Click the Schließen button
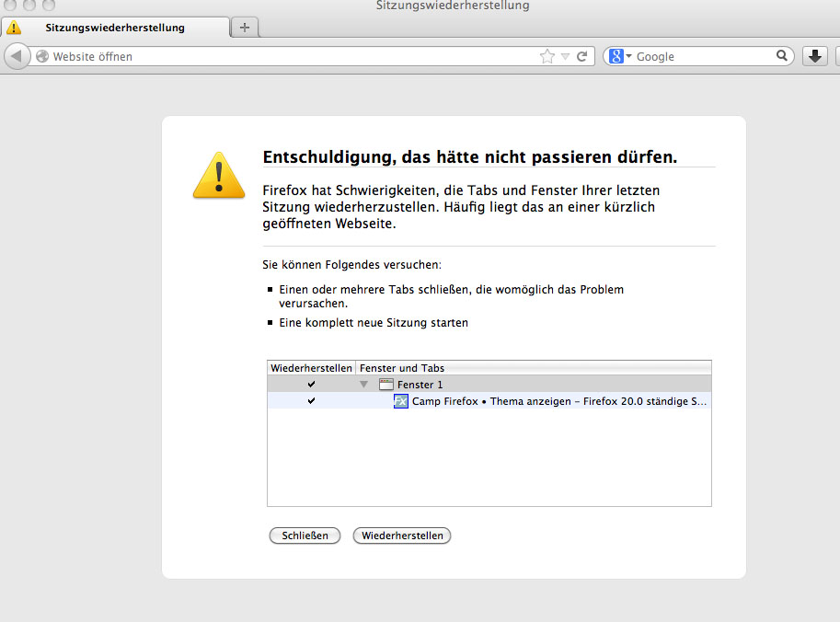The height and width of the screenshot is (622, 840). (x=305, y=536)
